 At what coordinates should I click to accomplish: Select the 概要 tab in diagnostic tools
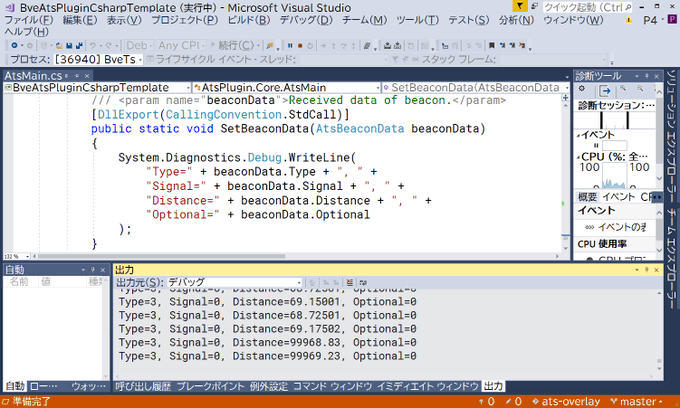pos(587,197)
